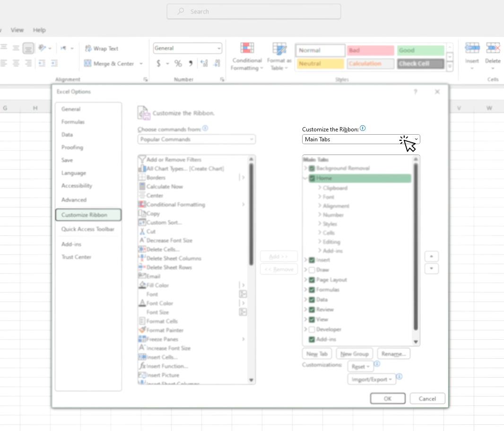The width and height of the screenshot is (504, 431).
Task: Open the Import/Export dropdown
Action: pyautogui.click(x=371, y=379)
